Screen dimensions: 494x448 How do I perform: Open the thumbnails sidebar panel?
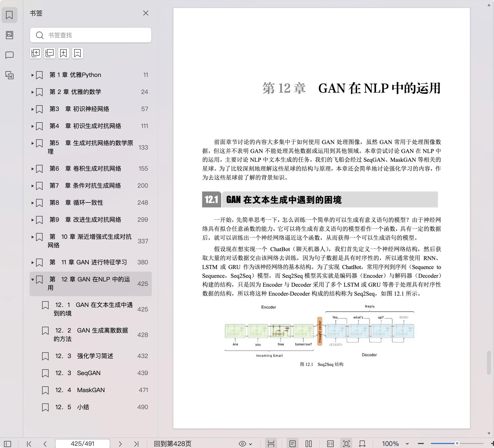coord(10,35)
